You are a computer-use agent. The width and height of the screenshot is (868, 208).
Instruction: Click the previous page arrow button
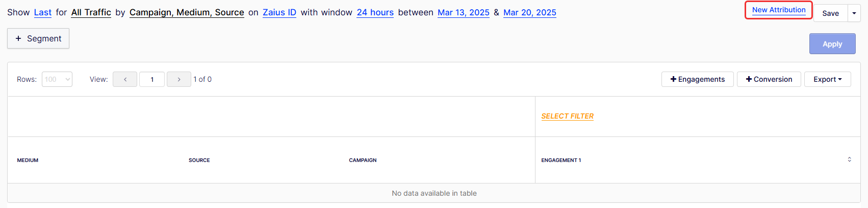[125, 79]
